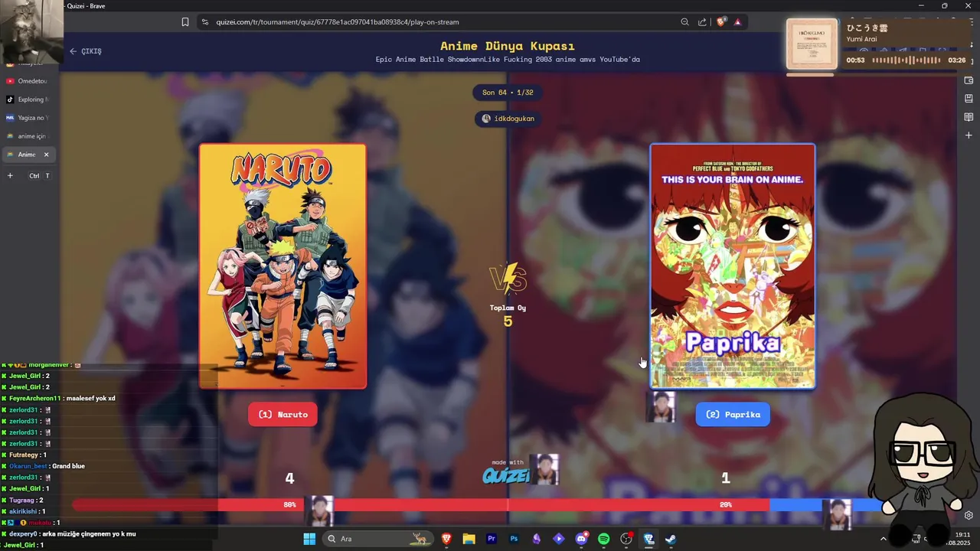
Task: Open Spotify from the taskbar
Action: [x=603, y=539]
